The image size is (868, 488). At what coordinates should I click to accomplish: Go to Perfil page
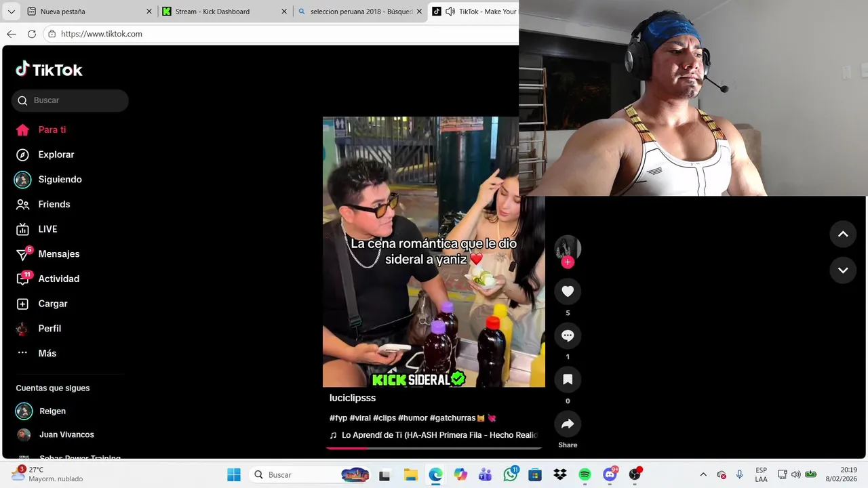coord(38,329)
